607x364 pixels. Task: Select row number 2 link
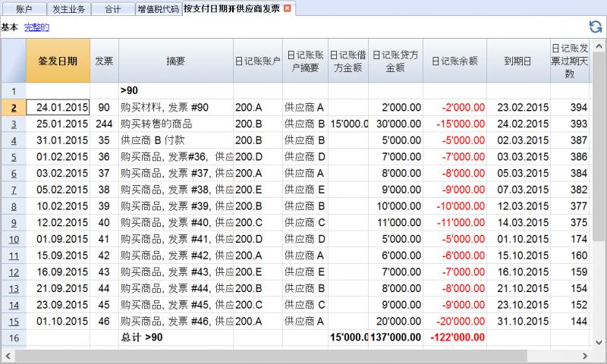point(14,108)
